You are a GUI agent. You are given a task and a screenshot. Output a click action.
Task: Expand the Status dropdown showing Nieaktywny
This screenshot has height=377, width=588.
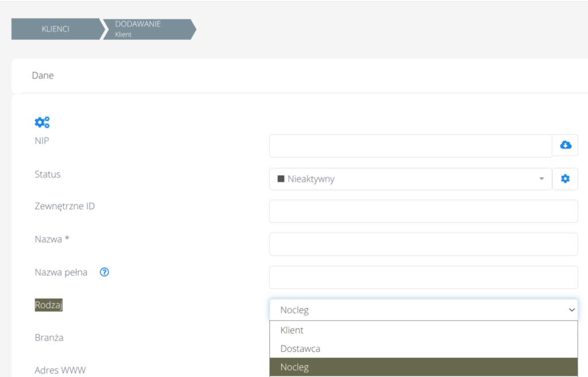click(410, 179)
